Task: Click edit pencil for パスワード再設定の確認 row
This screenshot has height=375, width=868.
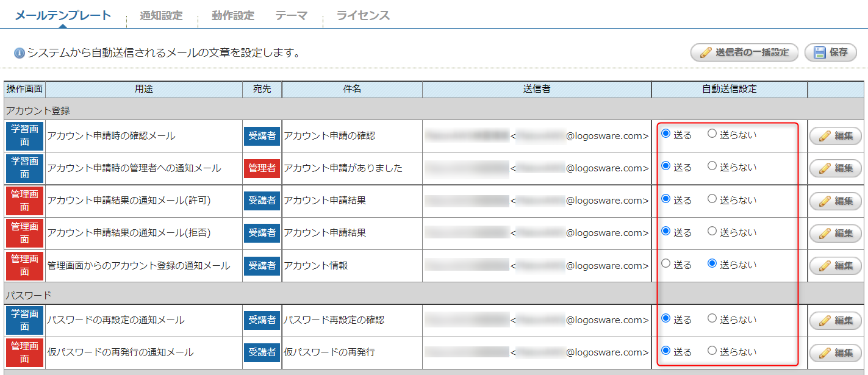Action: (x=825, y=320)
